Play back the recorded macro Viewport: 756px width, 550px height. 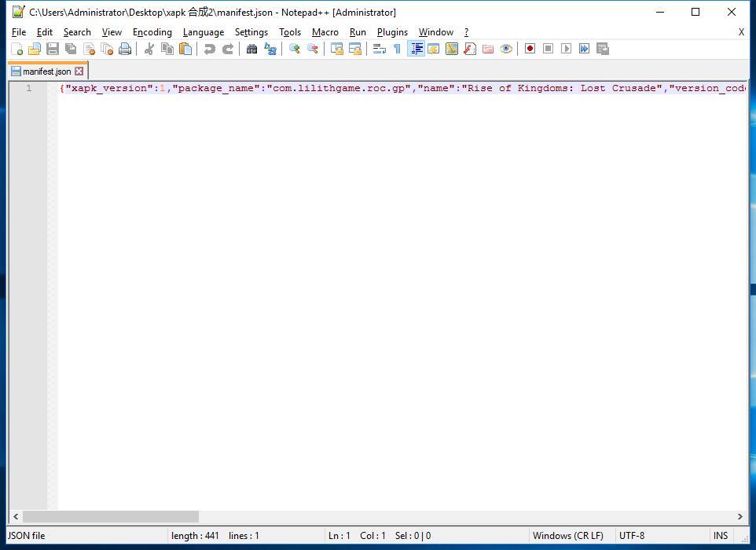tap(566, 49)
